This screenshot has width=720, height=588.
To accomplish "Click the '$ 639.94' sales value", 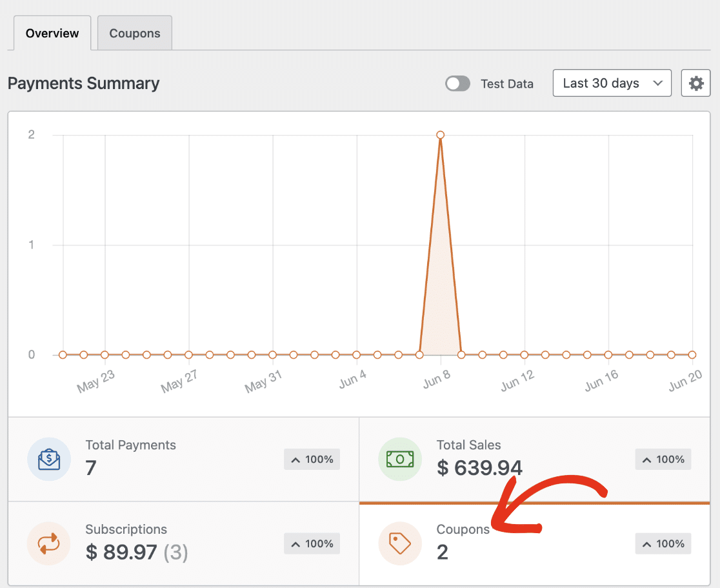I will click(x=479, y=468).
